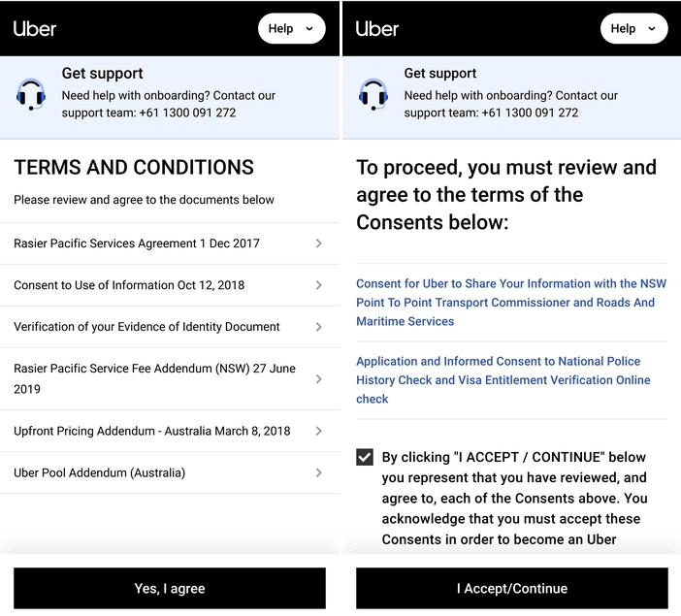Open Rasier Pacific Services Agreement 1 Dec 2017
This screenshot has width=681, height=616.
[170, 243]
